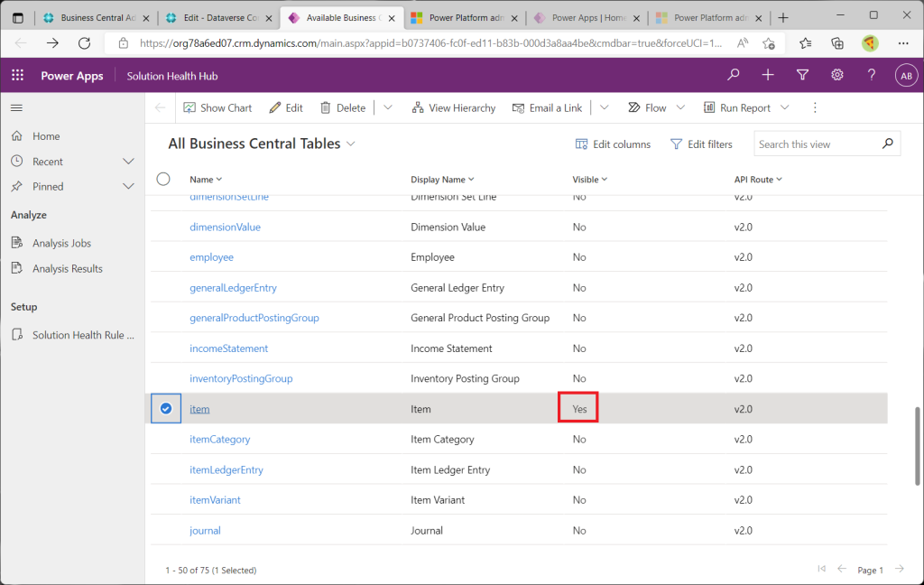Open the journal record link
This screenshot has width=924, height=585.
click(205, 530)
